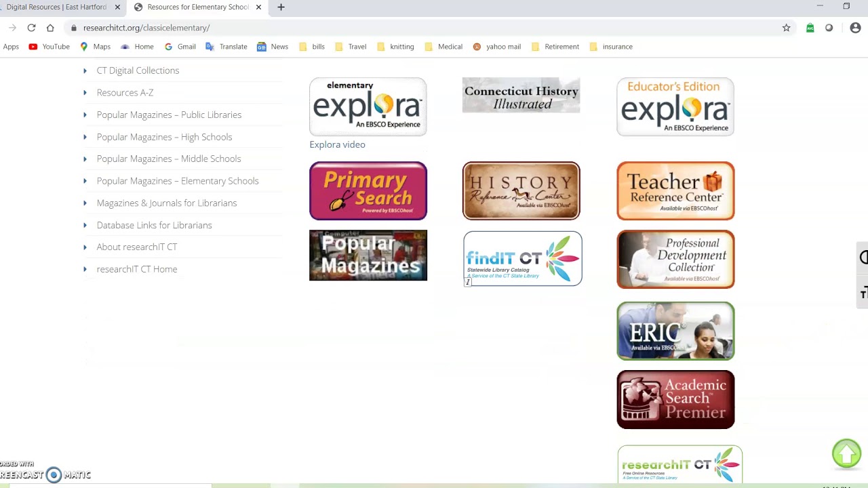Viewport: 868px width, 488px height.
Task: Open Connecticut History Illustrated
Action: [x=521, y=95]
